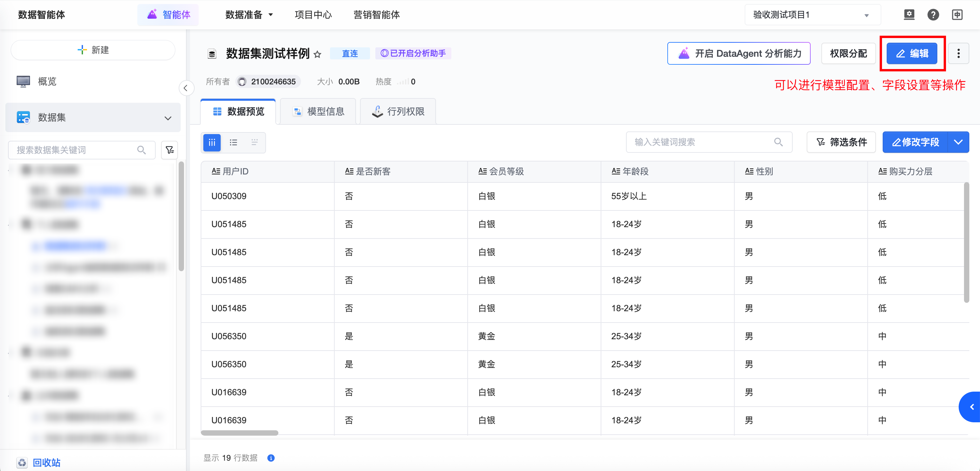Open the three-dot more options menu
The width and height of the screenshot is (980, 471).
pyautogui.click(x=958, y=54)
